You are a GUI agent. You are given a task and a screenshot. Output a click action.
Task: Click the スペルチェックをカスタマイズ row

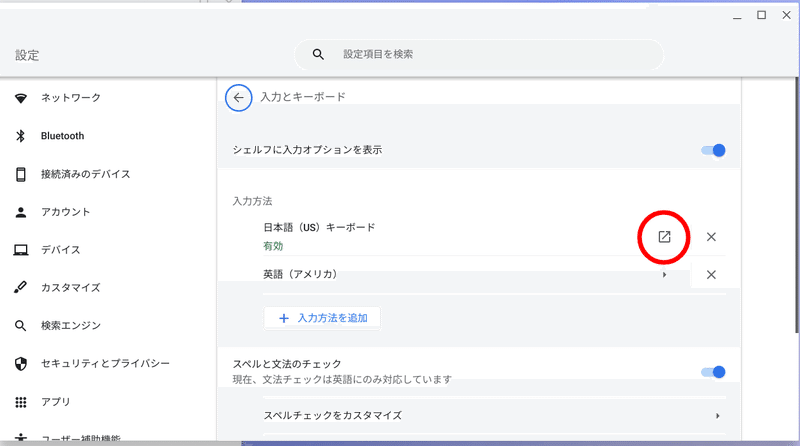(x=494, y=416)
